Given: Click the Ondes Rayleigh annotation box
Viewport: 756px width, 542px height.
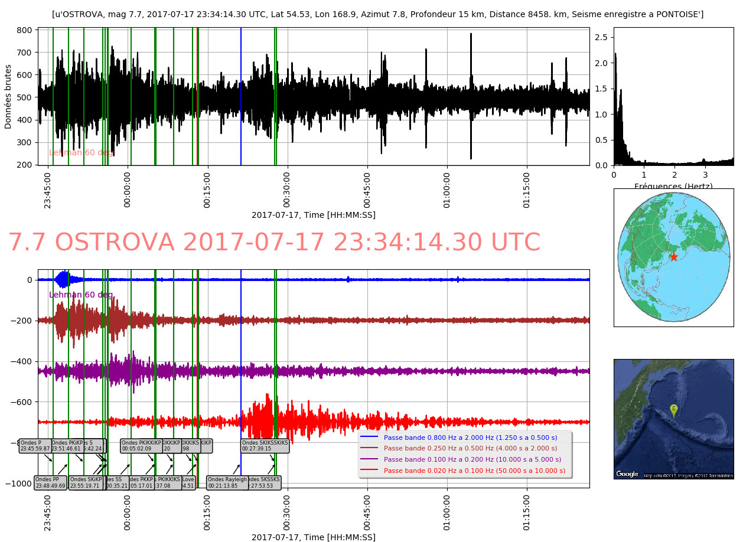Looking at the screenshot, I should (227, 483).
